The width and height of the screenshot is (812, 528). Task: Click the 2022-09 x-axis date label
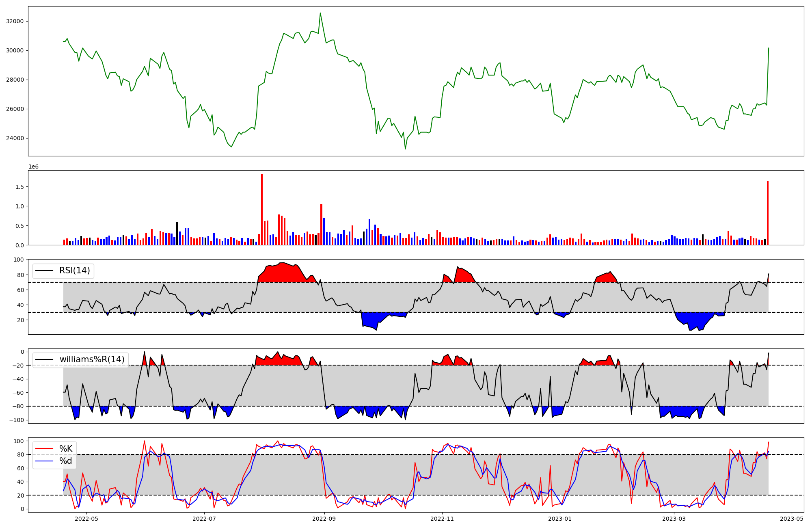coord(324,519)
